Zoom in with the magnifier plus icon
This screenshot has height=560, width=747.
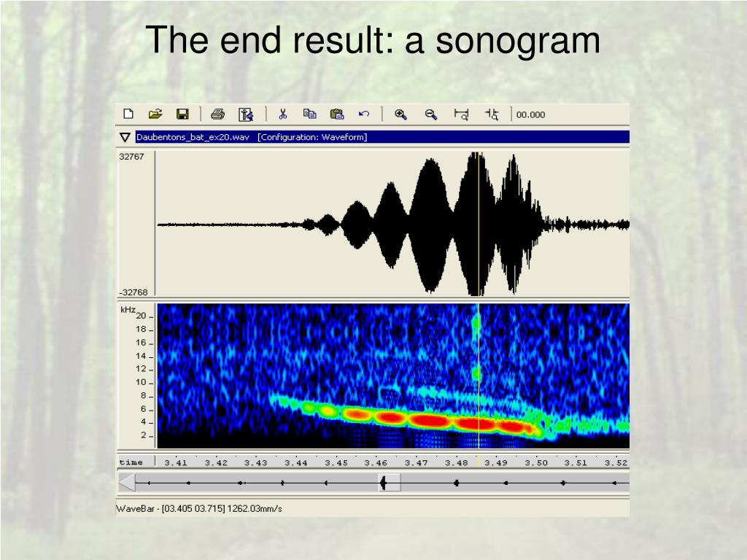pyautogui.click(x=400, y=114)
